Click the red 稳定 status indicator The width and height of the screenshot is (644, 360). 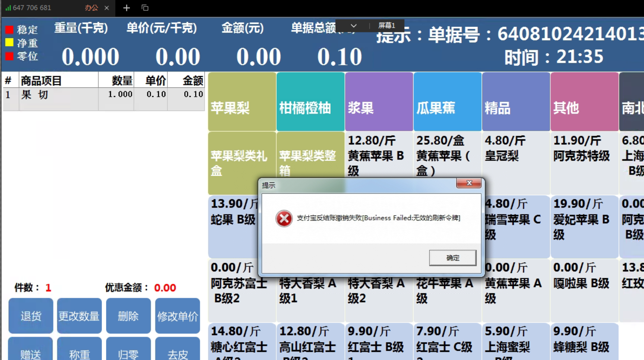coord(9,30)
